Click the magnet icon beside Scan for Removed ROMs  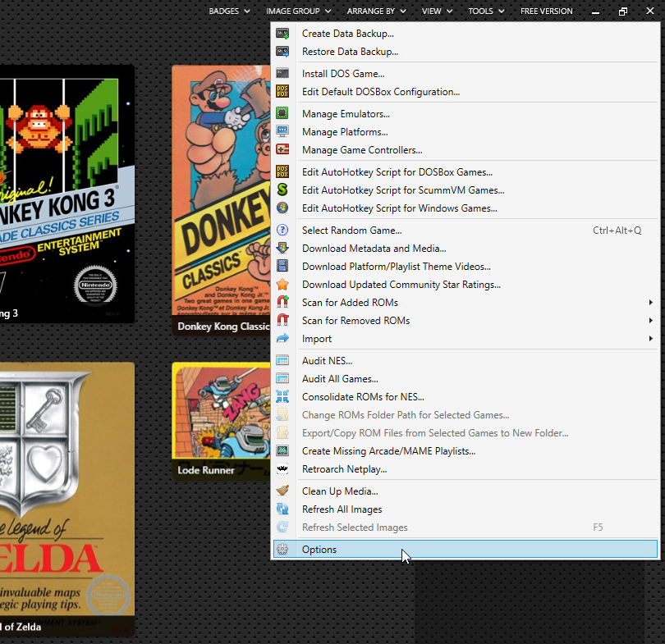pyautogui.click(x=282, y=320)
